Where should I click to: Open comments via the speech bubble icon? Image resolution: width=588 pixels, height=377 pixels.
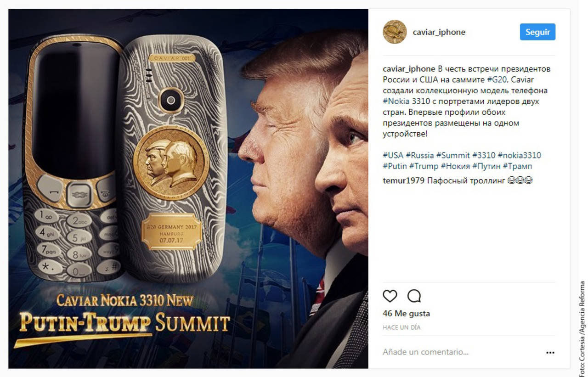[x=414, y=296]
